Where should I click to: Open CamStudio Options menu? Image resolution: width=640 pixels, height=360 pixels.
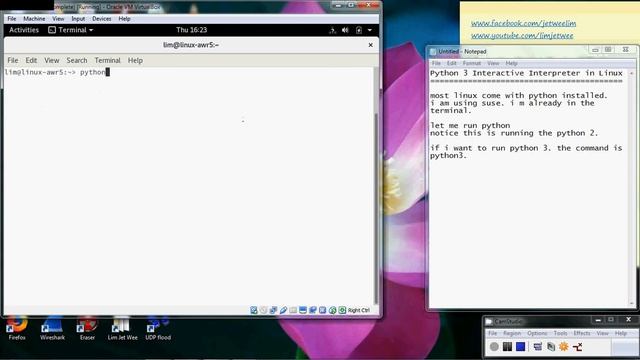click(537, 333)
